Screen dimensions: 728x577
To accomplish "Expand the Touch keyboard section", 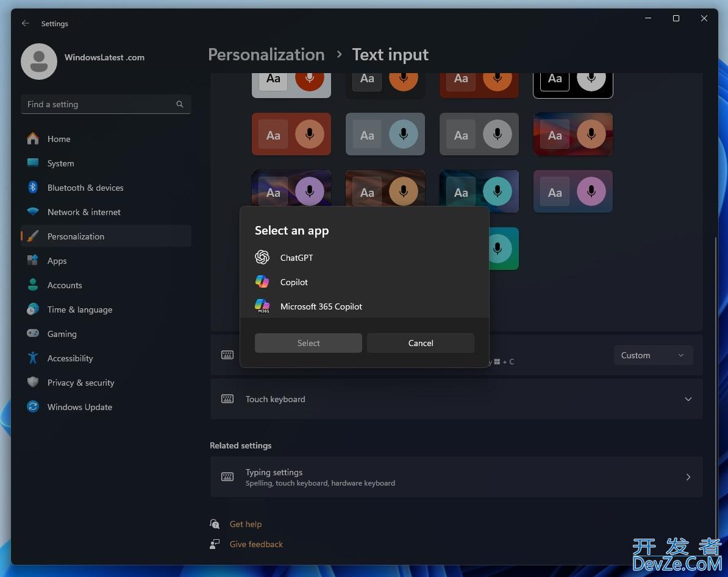I will 457,399.
